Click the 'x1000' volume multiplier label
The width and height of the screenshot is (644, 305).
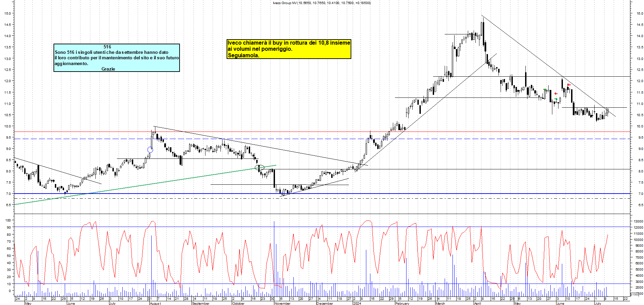635,294
